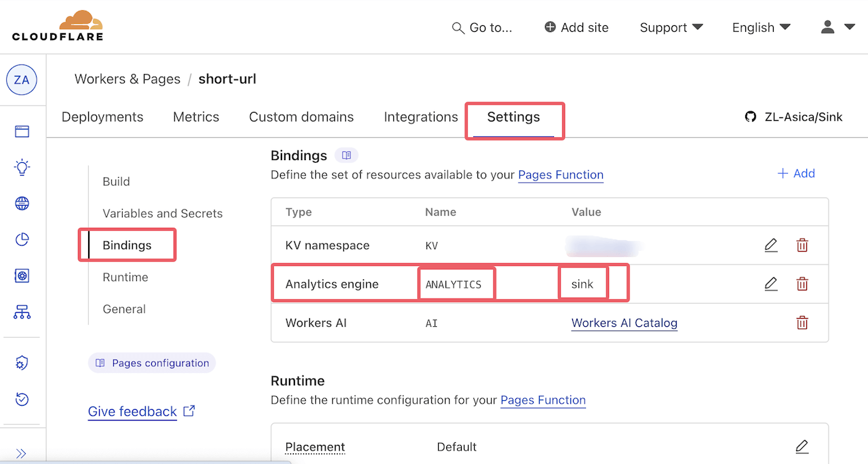
Task: Open the globe Domain Registration sidebar icon
Action: pos(22,204)
